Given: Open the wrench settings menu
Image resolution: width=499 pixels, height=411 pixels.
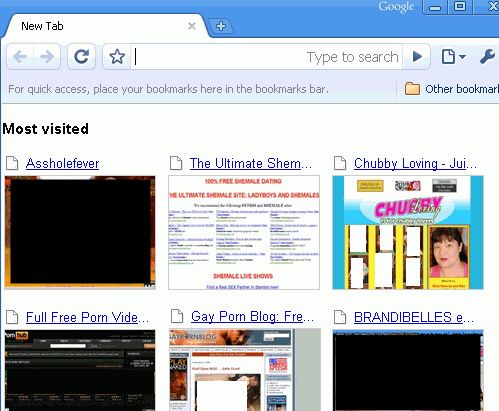Looking at the screenshot, I should click(487, 57).
